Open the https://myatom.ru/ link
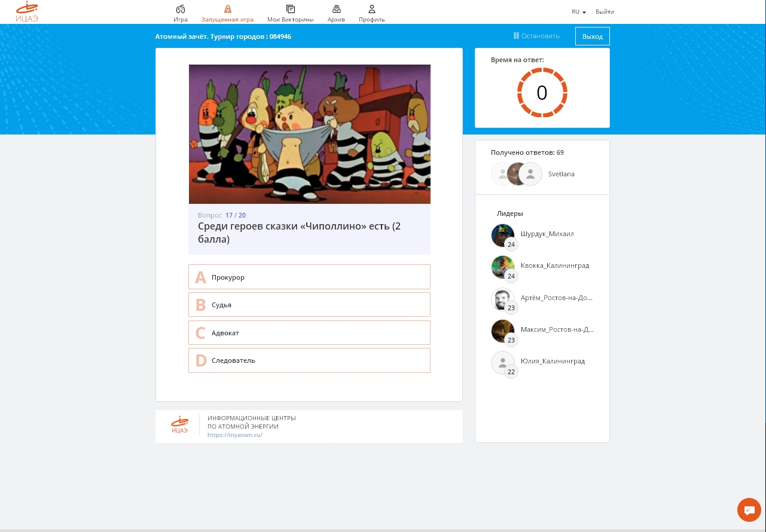The image size is (766, 532). point(235,435)
